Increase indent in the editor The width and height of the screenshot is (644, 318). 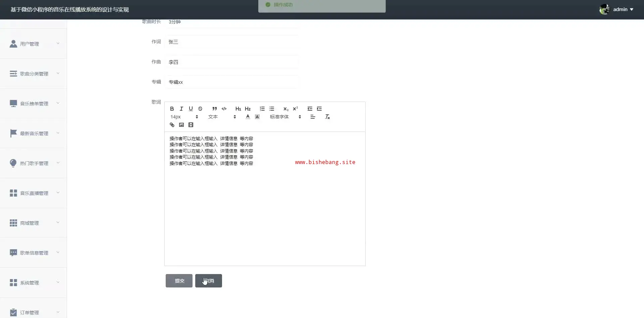319,109
